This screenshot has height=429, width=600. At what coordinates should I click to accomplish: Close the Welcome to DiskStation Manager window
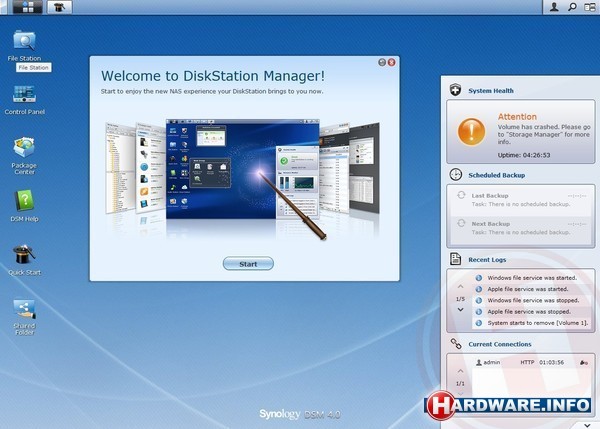(x=391, y=62)
